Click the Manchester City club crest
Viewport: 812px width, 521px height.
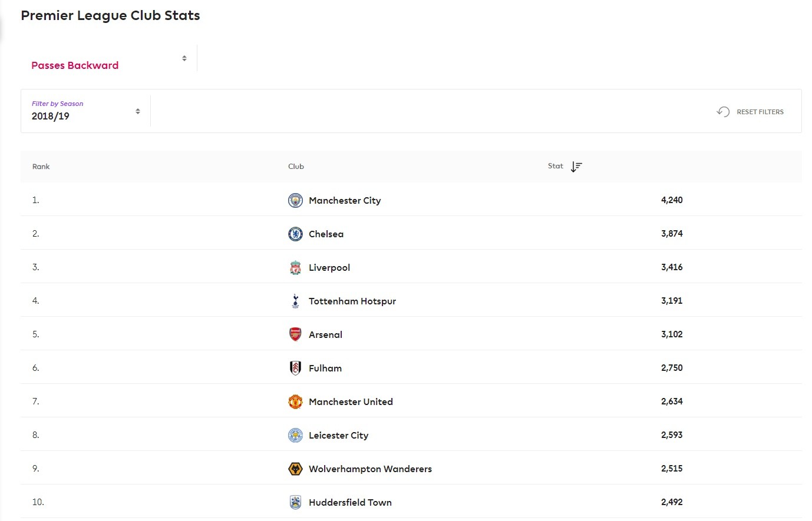click(295, 200)
